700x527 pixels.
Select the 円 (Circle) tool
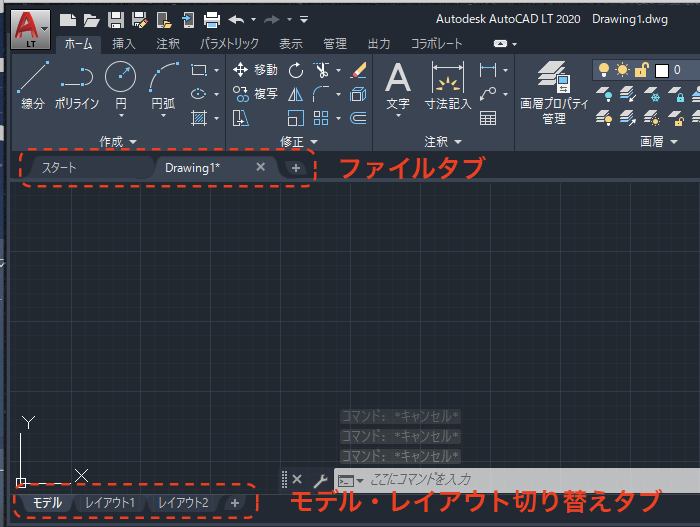pos(121,85)
